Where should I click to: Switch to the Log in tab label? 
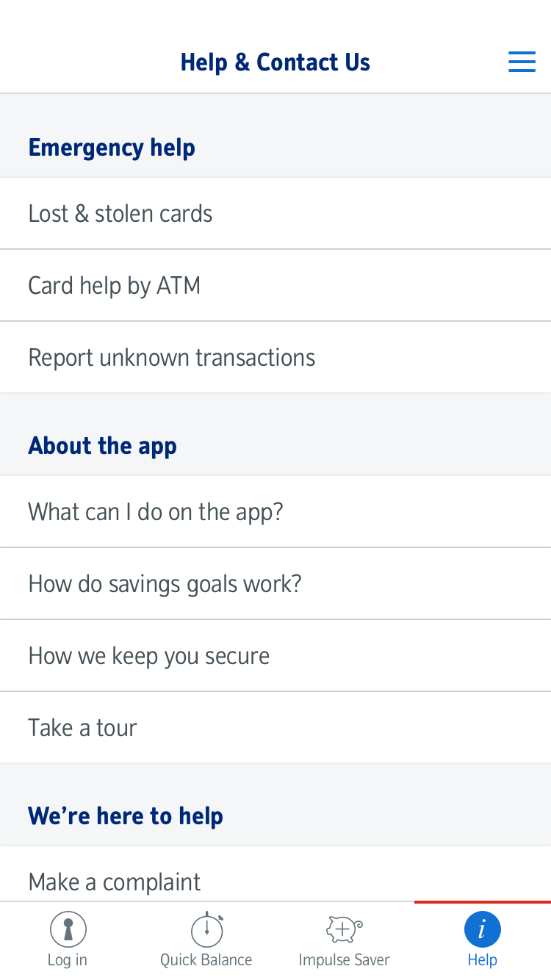pos(68,960)
